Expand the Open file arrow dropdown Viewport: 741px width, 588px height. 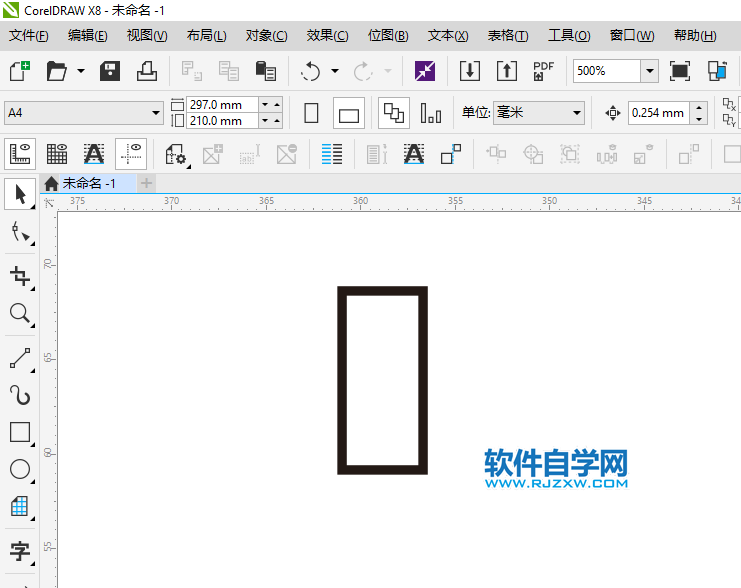point(81,71)
